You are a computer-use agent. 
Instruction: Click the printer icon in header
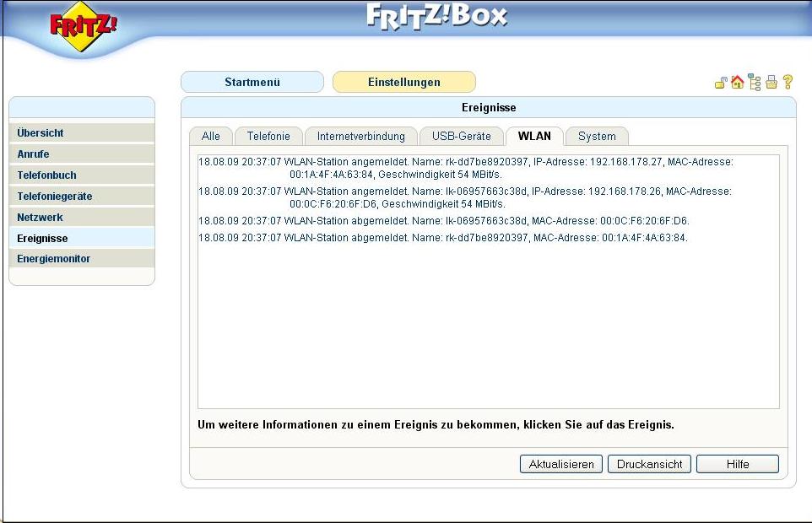click(771, 83)
